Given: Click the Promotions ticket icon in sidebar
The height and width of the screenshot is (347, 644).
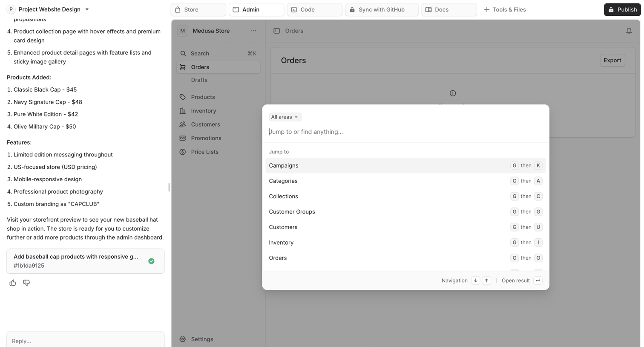Looking at the screenshot, I should 183,138.
